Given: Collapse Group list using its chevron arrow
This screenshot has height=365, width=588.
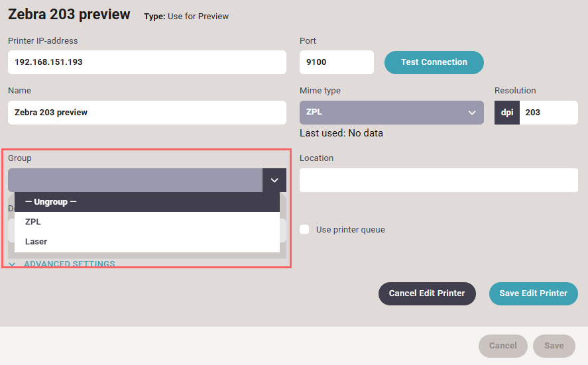Looking at the screenshot, I should 274,180.
